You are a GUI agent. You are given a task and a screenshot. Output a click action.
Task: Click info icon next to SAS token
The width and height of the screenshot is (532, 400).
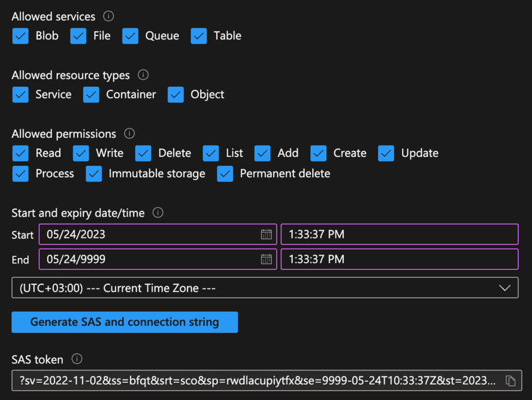click(x=77, y=359)
